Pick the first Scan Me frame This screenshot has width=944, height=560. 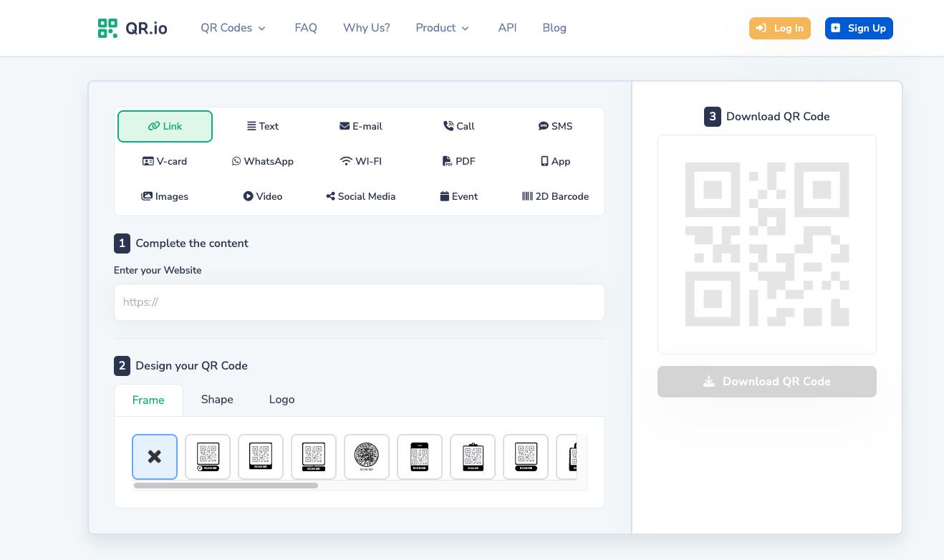208,456
